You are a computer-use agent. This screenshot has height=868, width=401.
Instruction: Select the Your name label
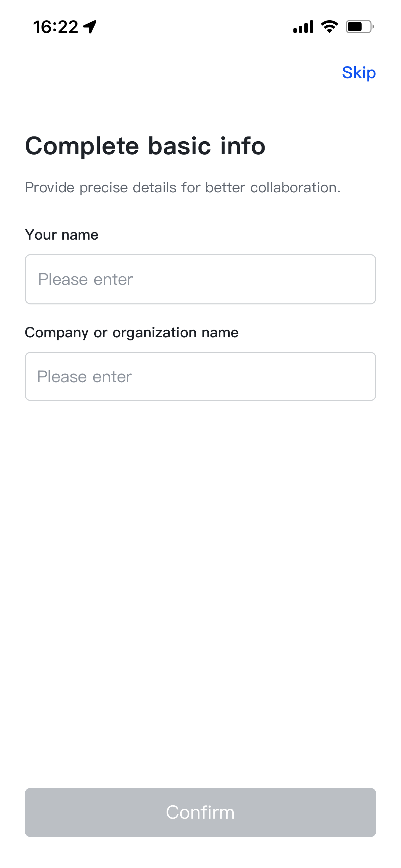click(x=61, y=234)
